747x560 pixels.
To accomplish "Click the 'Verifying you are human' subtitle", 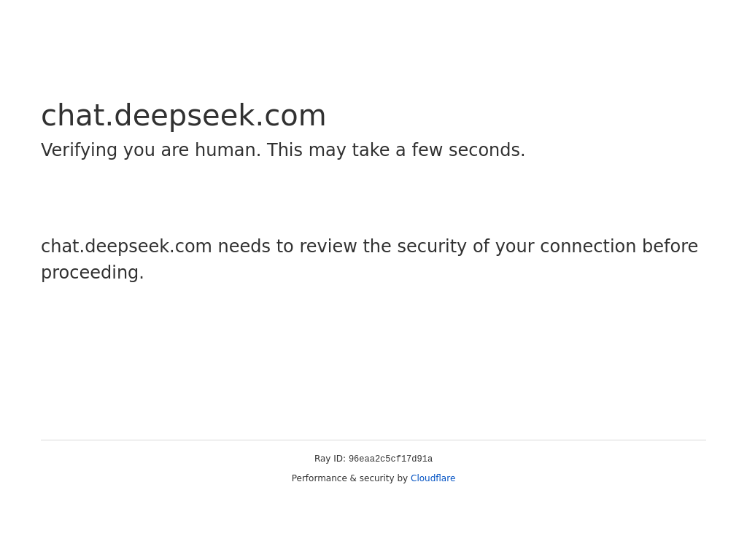I will tap(283, 150).
